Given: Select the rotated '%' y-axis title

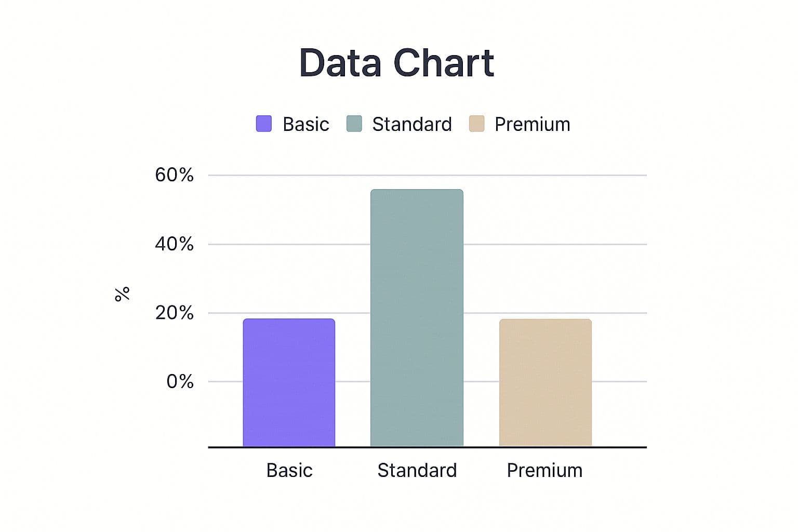Looking at the screenshot, I should [x=122, y=294].
